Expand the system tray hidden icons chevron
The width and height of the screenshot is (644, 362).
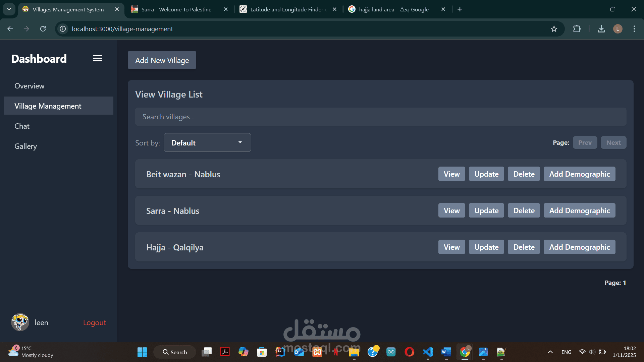(550, 352)
